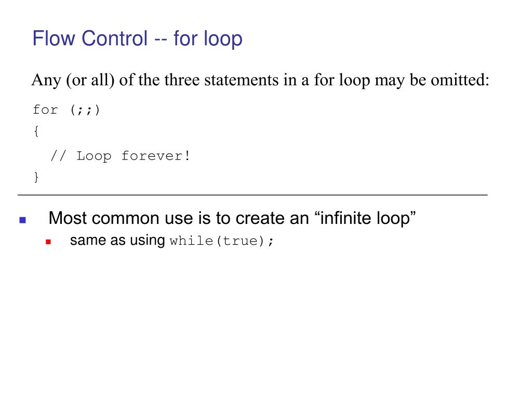This screenshot has width=532, height=399.
Task: Click the words 'three statements' in the sentence
Action: [222, 80]
